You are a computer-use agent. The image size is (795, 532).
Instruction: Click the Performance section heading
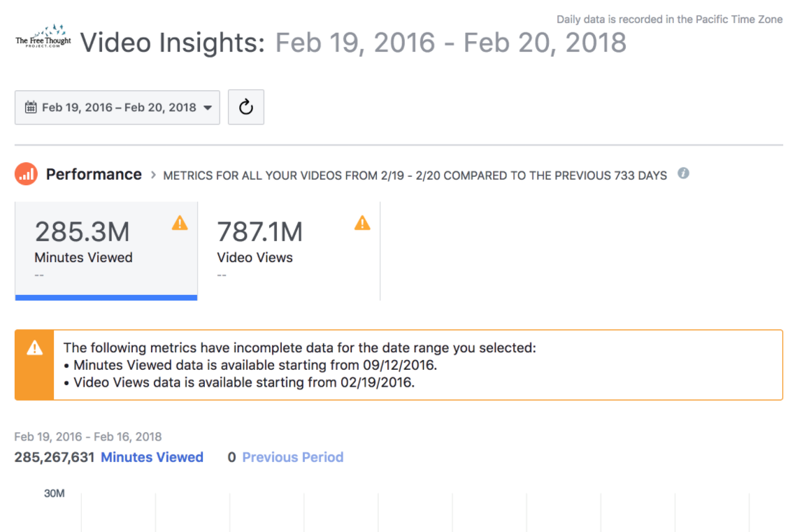pyautogui.click(x=94, y=175)
